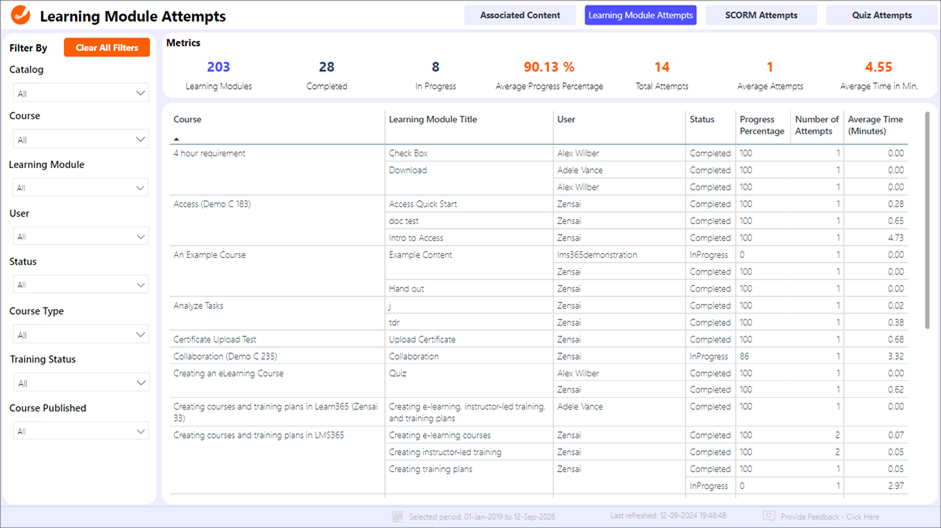Switch to the Associated Content tab
Image resolution: width=941 pixels, height=528 pixels.
tap(520, 15)
